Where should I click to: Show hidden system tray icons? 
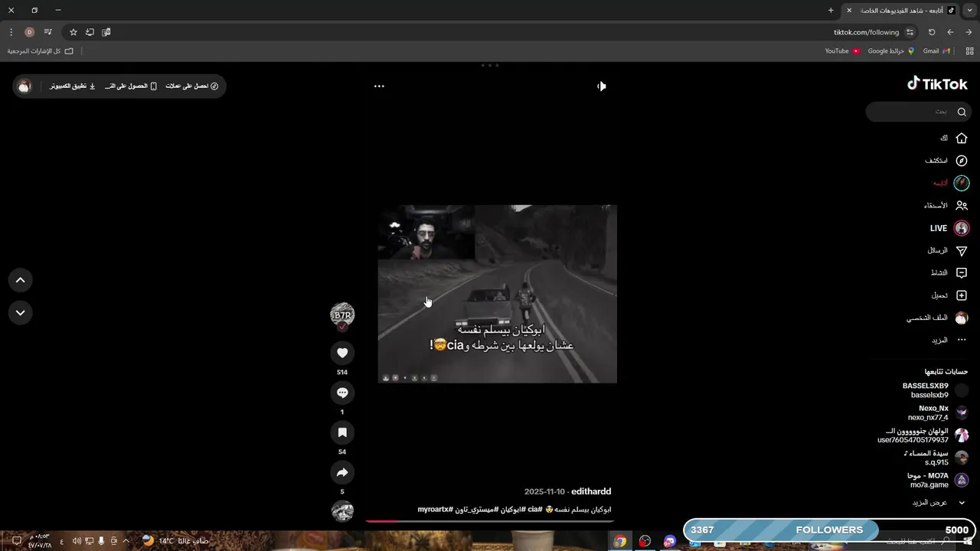click(126, 540)
